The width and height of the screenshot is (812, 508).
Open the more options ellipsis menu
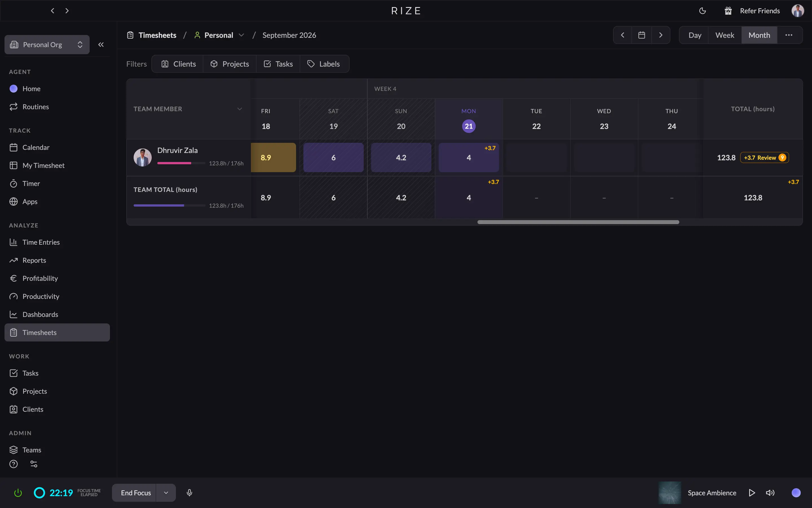789,35
